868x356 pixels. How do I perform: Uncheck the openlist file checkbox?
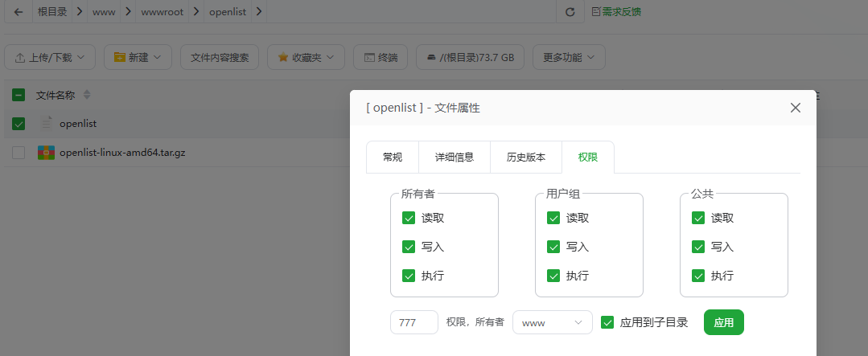19,124
